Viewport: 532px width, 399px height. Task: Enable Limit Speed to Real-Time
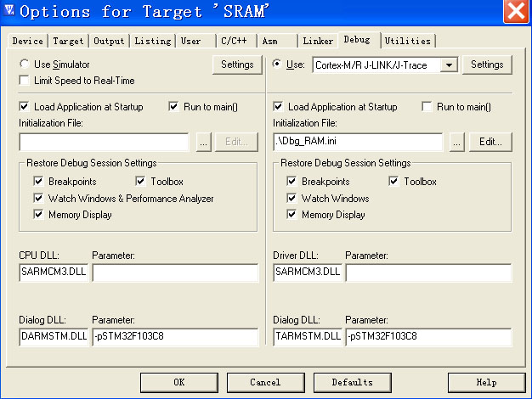[24, 81]
